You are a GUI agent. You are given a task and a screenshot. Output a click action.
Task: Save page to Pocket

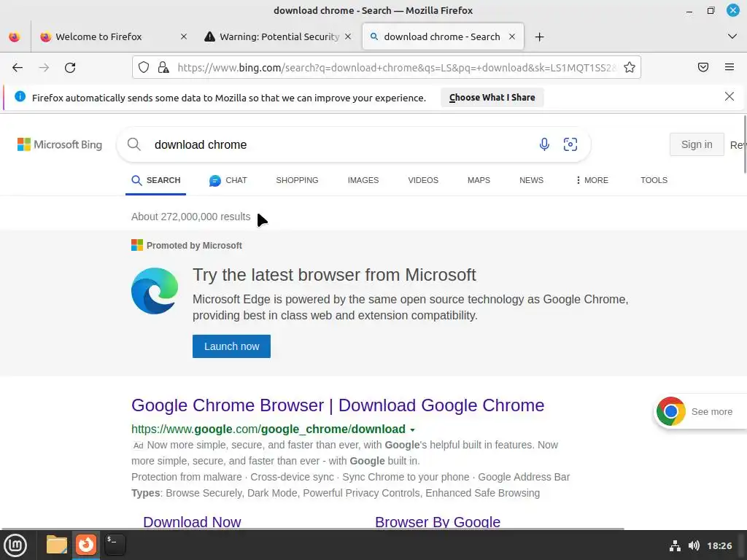[703, 67]
